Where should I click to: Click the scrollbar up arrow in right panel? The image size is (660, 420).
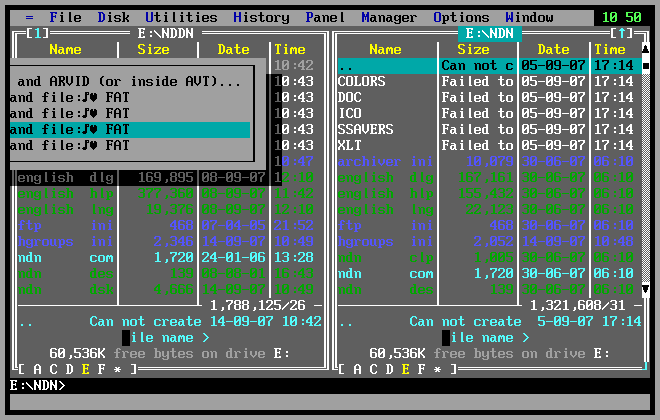pos(645,49)
